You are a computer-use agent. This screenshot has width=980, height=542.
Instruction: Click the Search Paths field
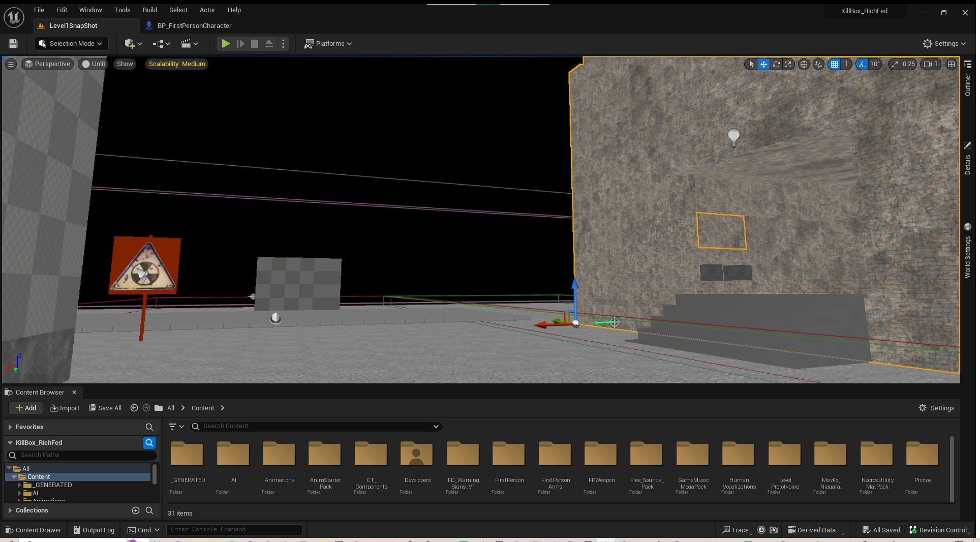pos(81,455)
